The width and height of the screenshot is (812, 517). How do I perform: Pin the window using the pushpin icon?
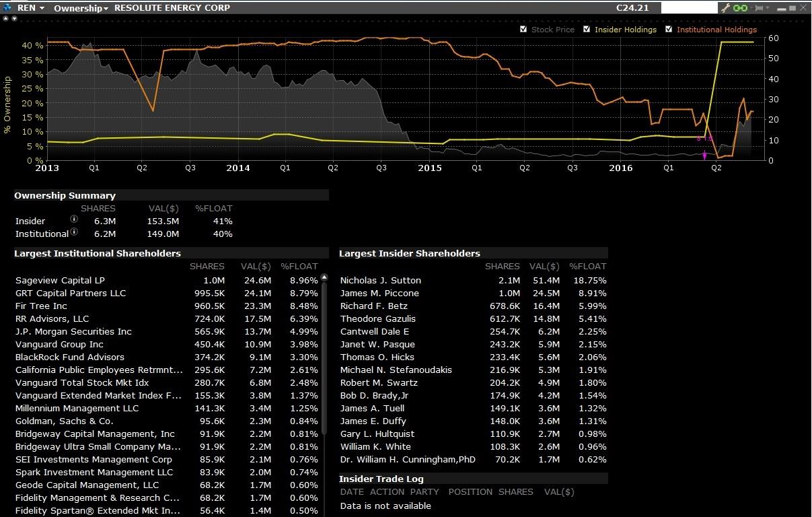[x=759, y=8]
